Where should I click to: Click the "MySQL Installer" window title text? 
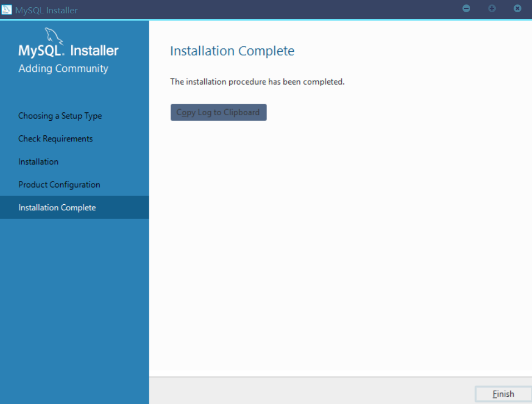click(46, 10)
